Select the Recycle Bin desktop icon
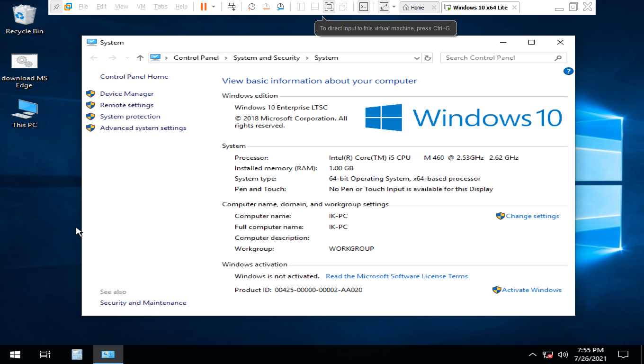 point(24,19)
